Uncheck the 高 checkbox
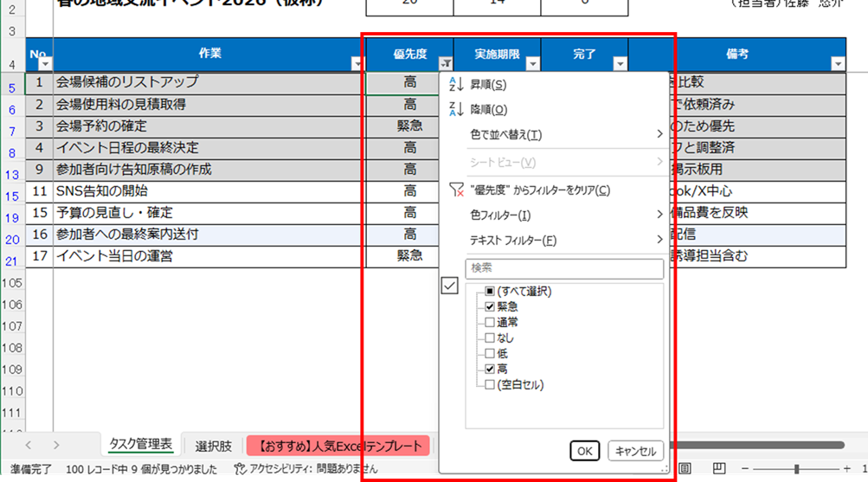Viewport: 868px width, 482px height. 489,369
